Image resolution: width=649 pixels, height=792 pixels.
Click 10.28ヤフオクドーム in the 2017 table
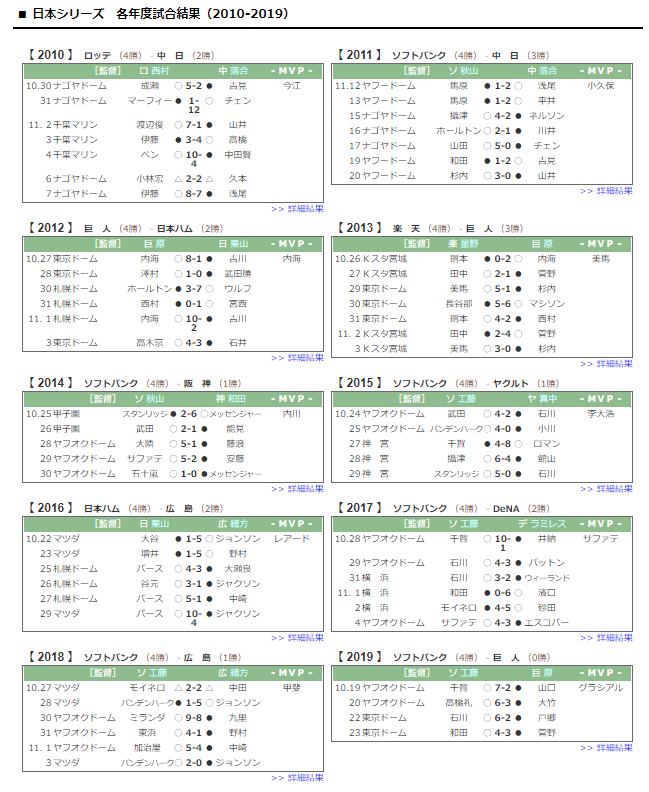click(x=380, y=538)
